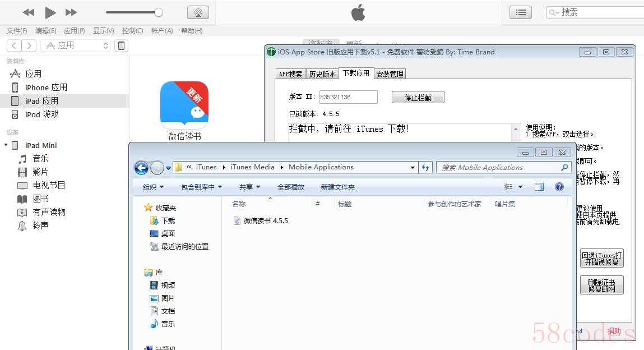Screen dimensions: 644x350
Task: Select the 微信读书 app icon in iTunes
Action: [184, 105]
